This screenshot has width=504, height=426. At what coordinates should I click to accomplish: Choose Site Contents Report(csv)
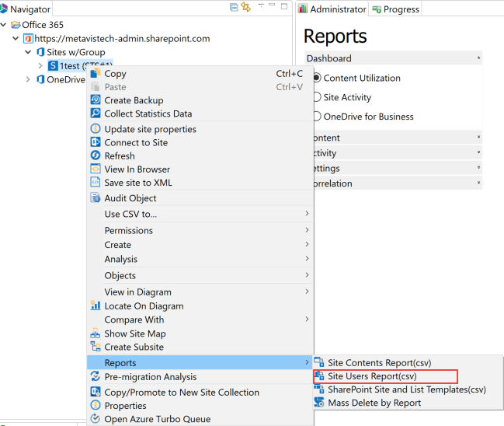[379, 363]
